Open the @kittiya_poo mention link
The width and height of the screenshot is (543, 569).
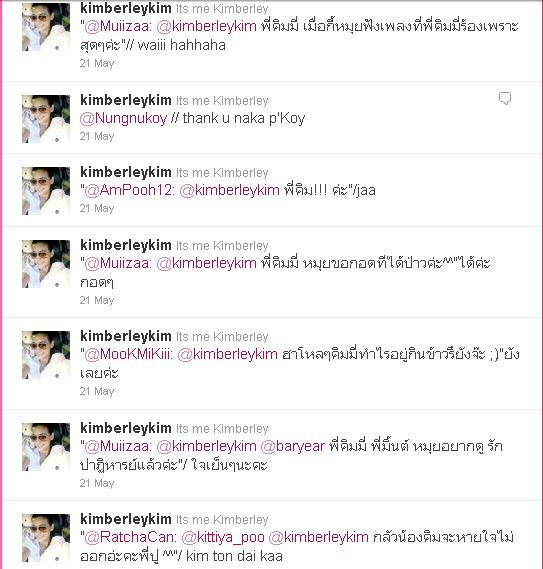pyautogui.click(x=223, y=537)
